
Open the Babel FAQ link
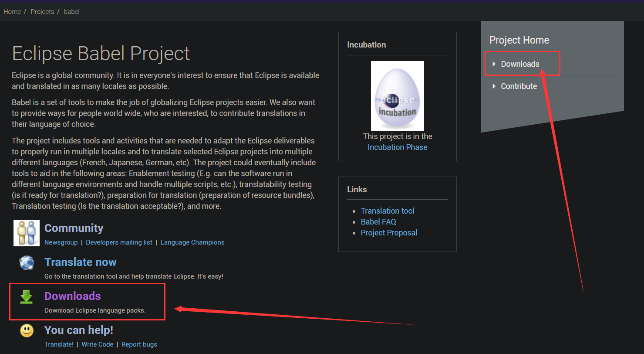coord(378,222)
